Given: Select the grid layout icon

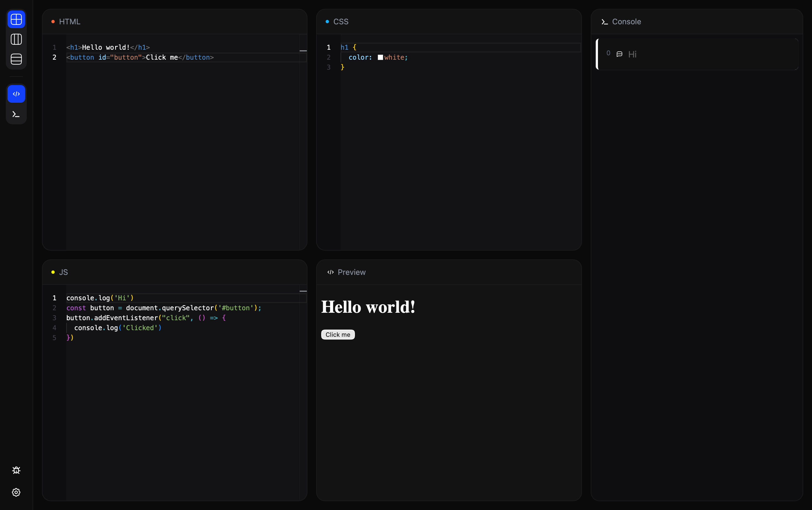Looking at the screenshot, I should [x=16, y=19].
